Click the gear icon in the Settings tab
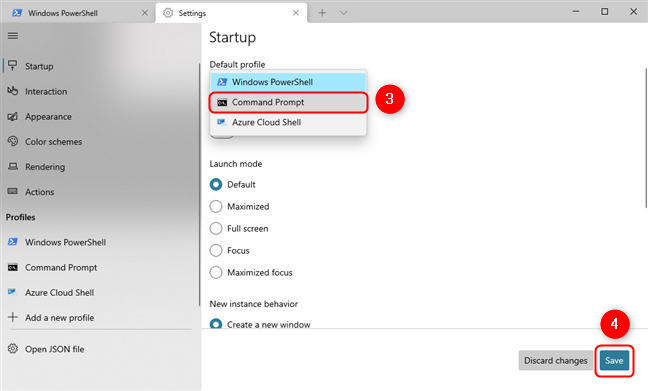Screen dimensions: 648x391 [x=168, y=13]
